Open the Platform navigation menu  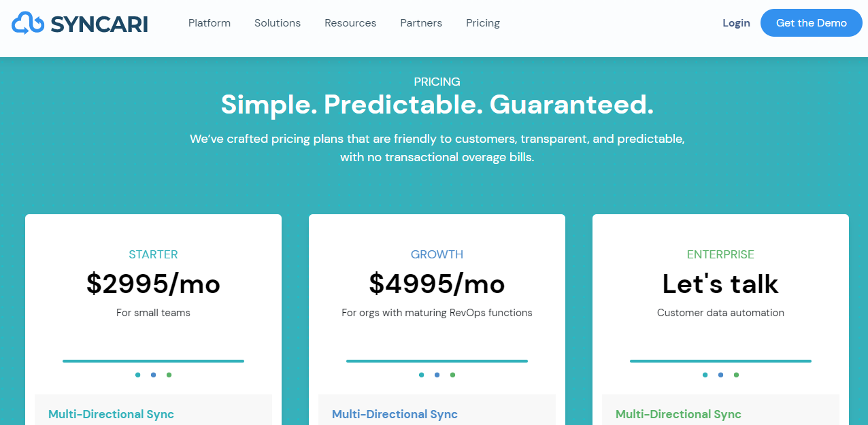[x=209, y=22]
